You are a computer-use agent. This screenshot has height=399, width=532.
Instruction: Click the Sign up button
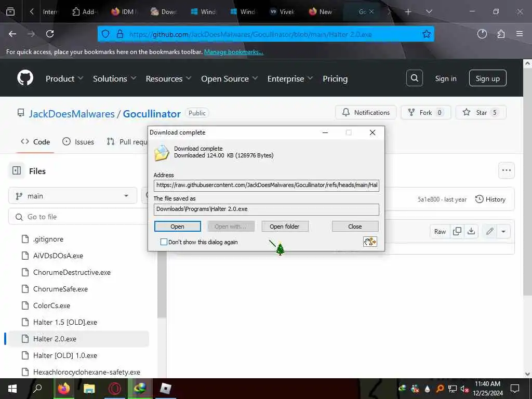[487, 78]
